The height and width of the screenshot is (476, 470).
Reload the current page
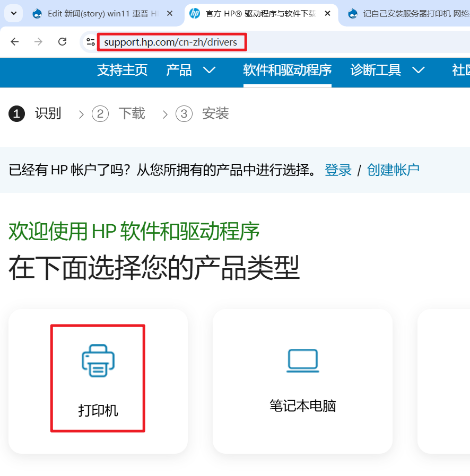(62, 41)
